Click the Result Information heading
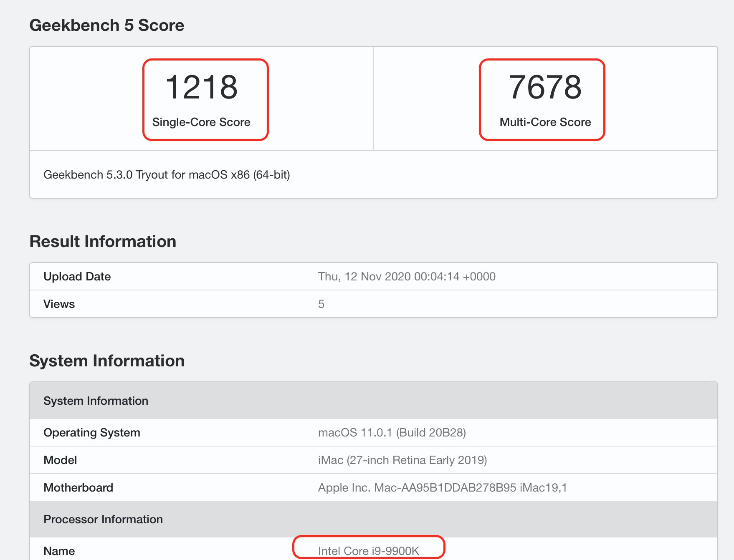The image size is (734, 560). tap(103, 241)
